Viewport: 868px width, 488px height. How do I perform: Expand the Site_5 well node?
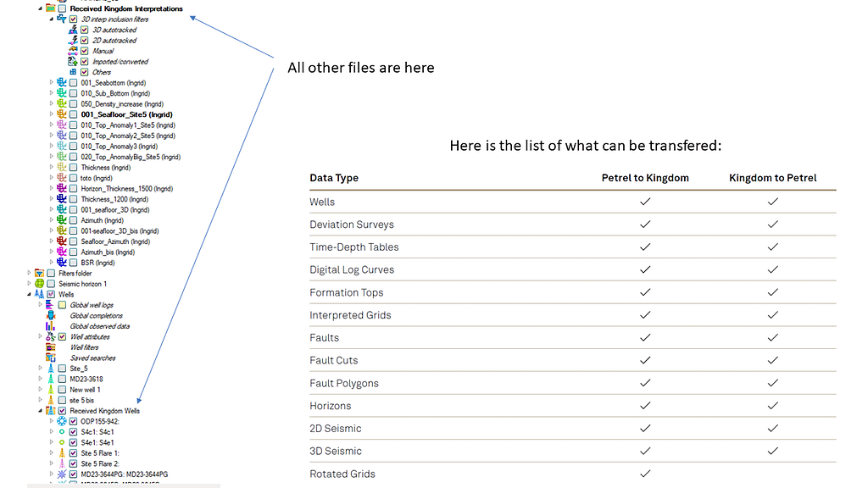tap(40, 369)
